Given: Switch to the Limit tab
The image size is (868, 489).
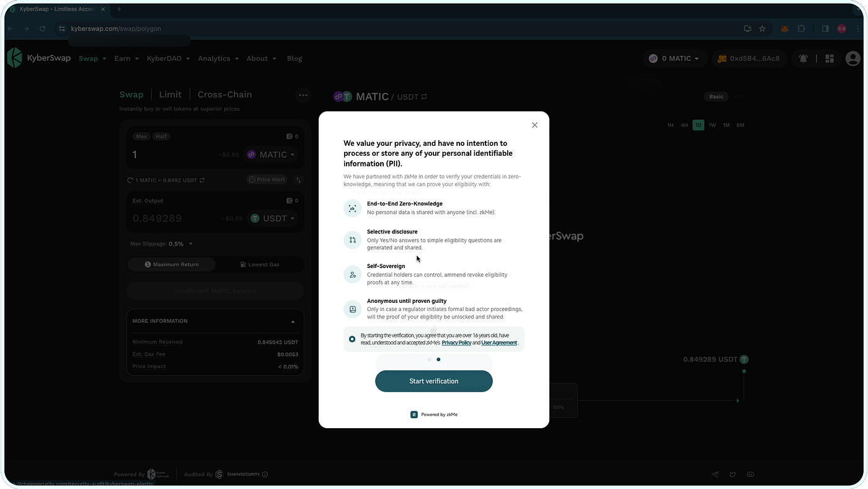Looking at the screenshot, I should (x=170, y=94).
